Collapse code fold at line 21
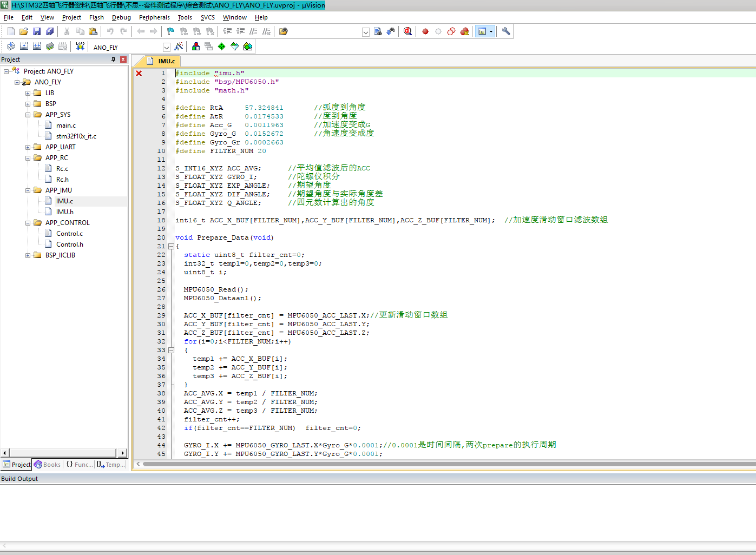Image resolution: width=756 pixels, height=555 pixels. click(172, 246)
